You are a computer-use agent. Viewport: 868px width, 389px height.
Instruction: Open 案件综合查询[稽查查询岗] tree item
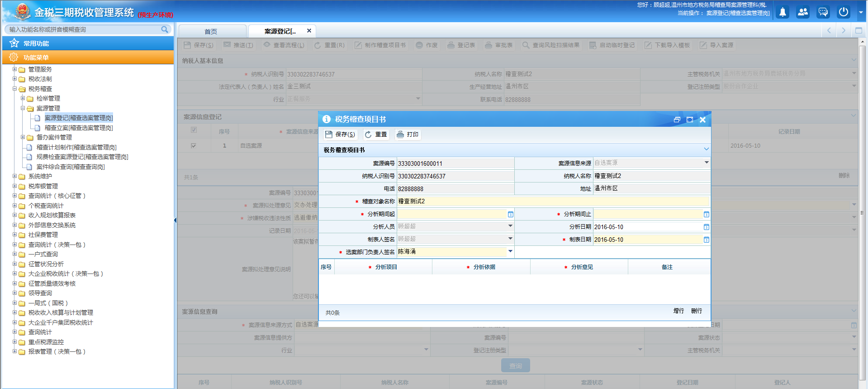click(x=71, y=167)
